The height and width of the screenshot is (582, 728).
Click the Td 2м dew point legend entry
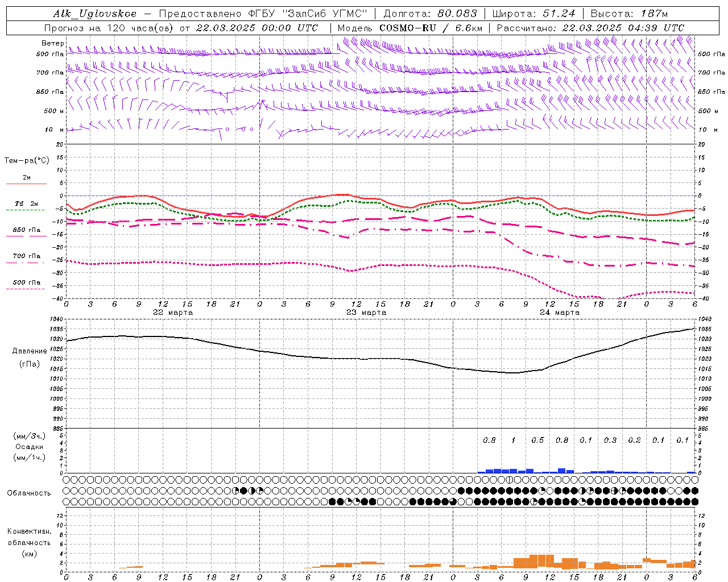click(26, 203)
